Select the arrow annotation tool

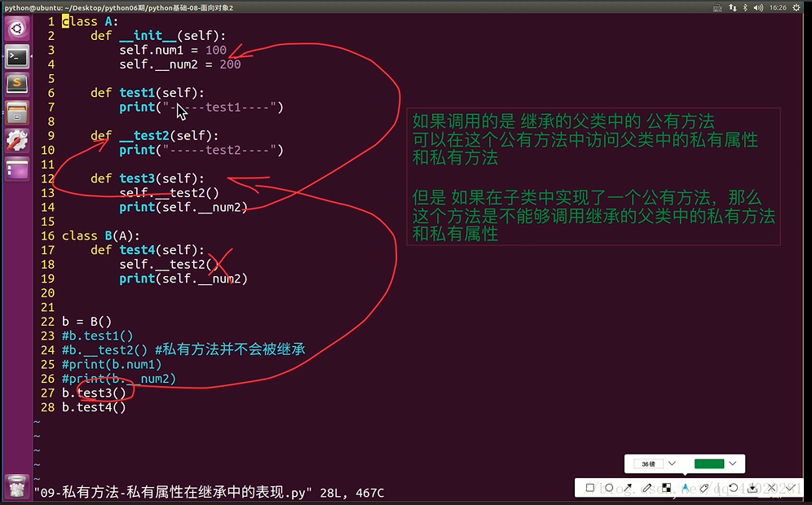[x=628, y=487]
